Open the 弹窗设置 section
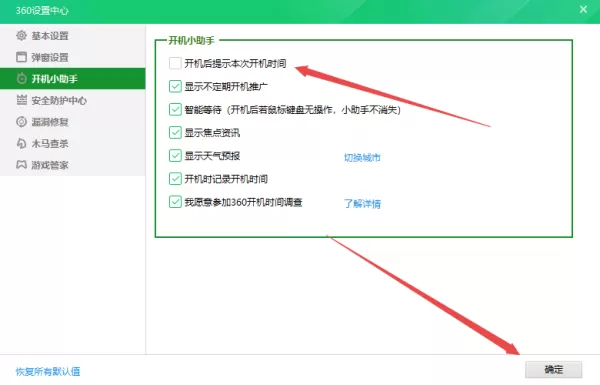The height and width of the screenshot is (385, 600). [x=73, y=57]
